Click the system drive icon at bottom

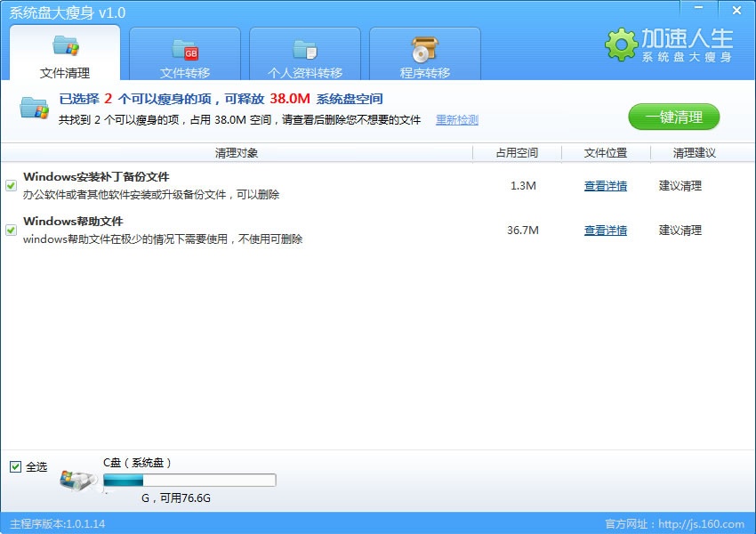point(78,481)
